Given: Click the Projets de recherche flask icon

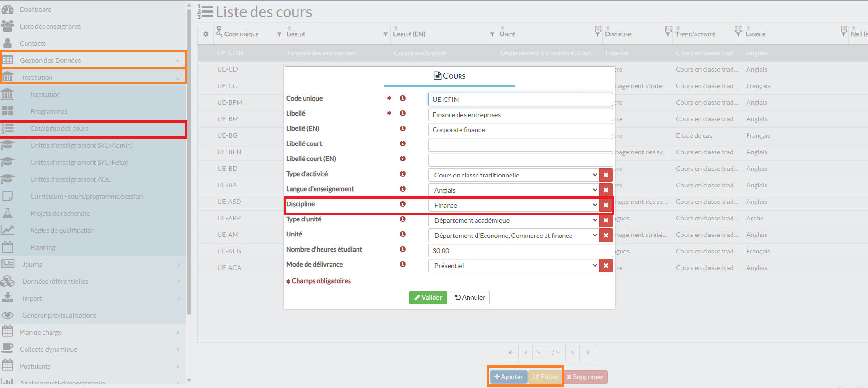Looking at the screenshot, I should 8,213.
